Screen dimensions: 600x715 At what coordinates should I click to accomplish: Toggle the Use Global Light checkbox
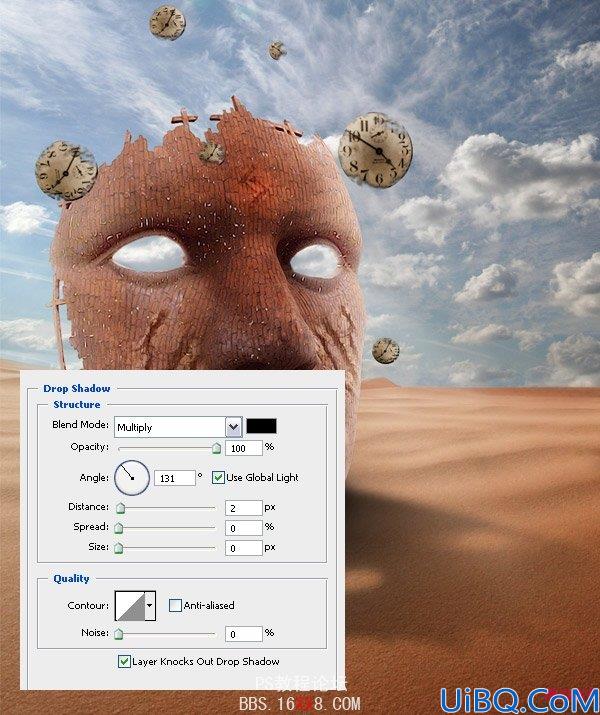pos(218,477)
